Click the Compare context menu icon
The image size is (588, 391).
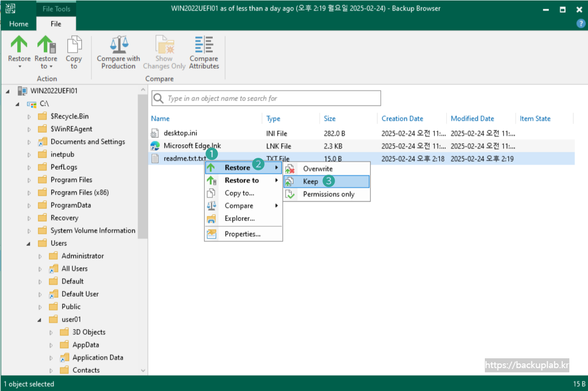click(211, 206)
